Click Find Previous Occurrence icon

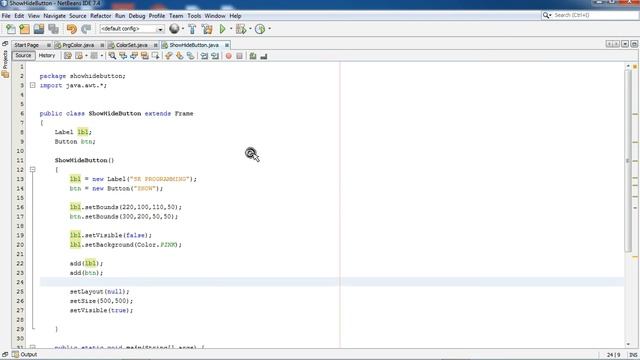123,56
